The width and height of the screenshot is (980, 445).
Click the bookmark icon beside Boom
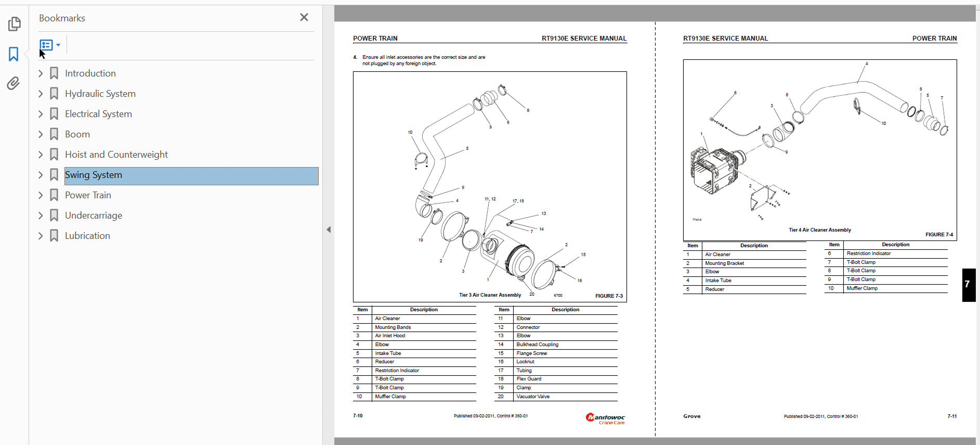tap(54, 134)
